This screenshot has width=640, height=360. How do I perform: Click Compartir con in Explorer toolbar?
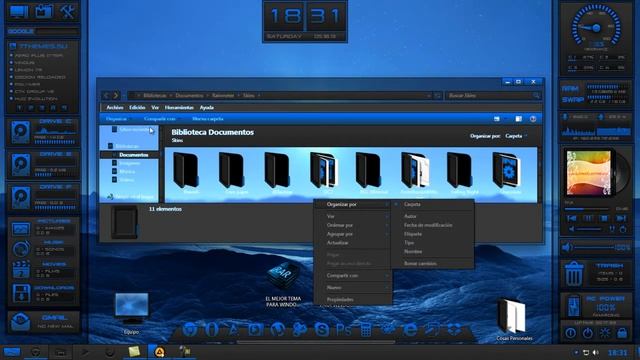(160, 119)
